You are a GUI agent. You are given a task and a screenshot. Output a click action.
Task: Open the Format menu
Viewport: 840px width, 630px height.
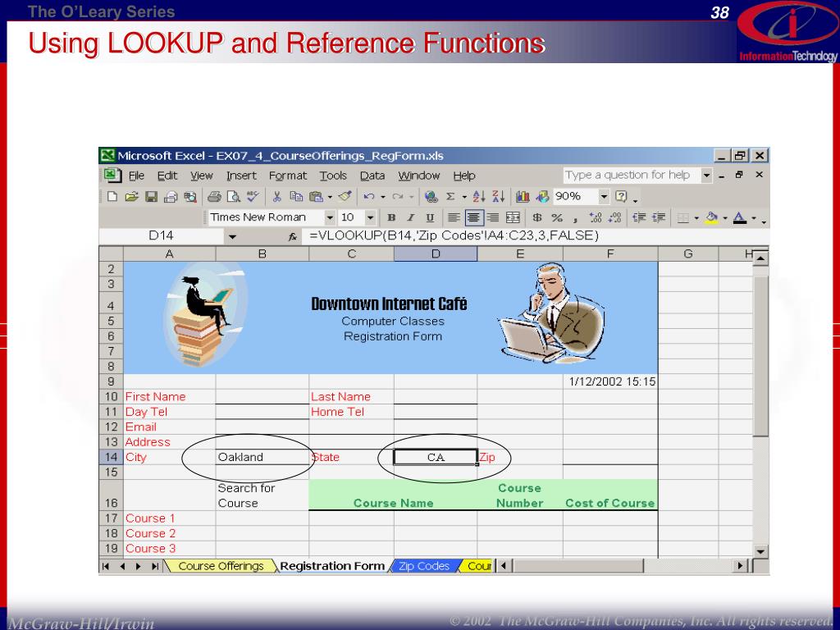(x=287, y=176)
